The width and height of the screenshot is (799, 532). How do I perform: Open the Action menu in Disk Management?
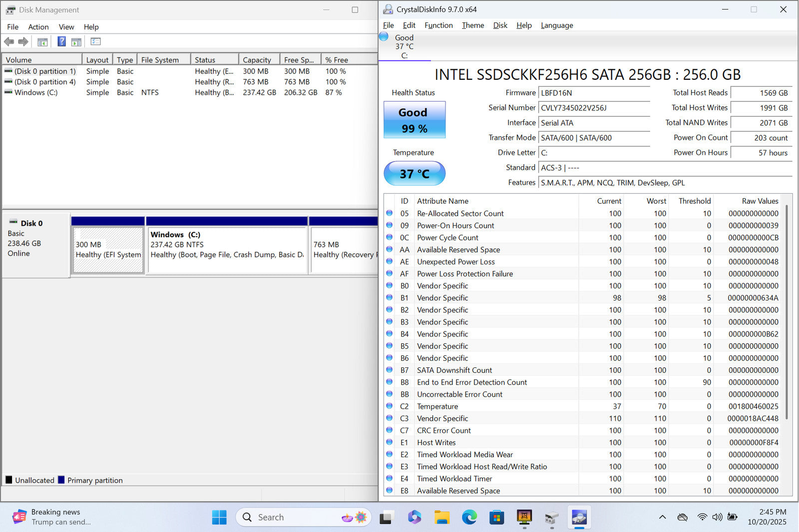pos(38,27)
